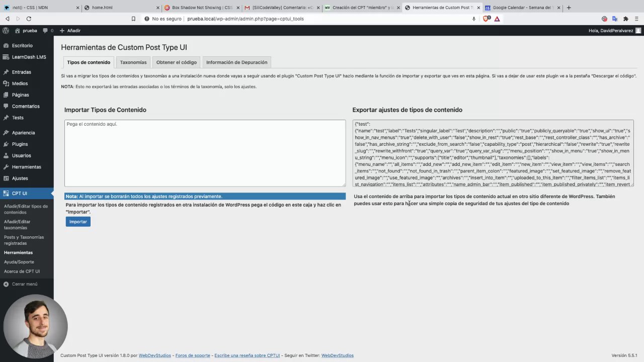Open the Tests sidebar menu item
Viewport: 644px width, 362px height.
(x=27, y=118)
